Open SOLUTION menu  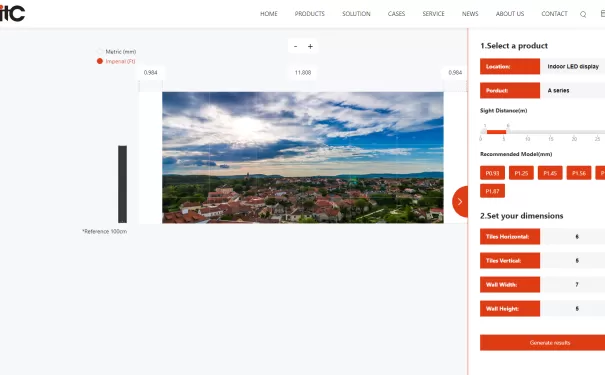coord(356,14)
